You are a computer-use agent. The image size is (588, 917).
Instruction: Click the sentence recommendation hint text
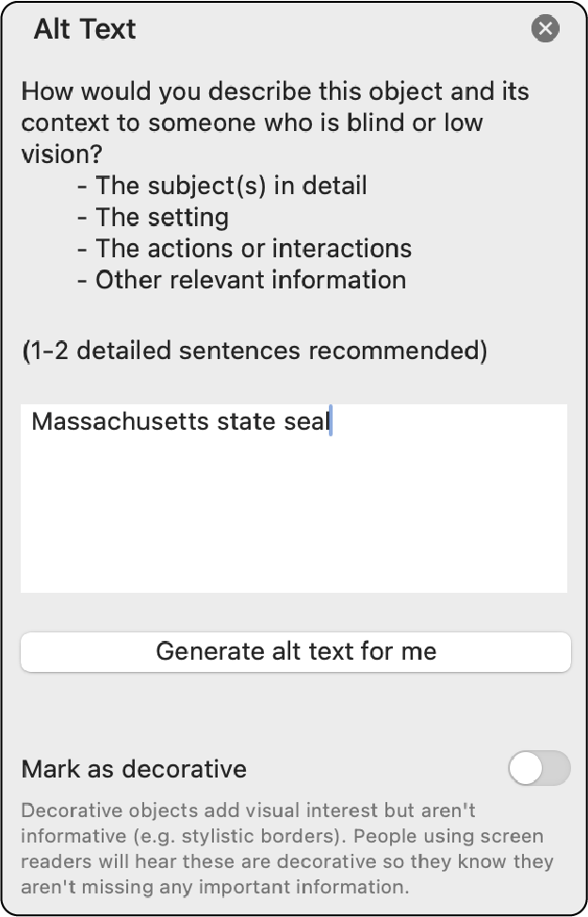click(x=253, y=350)
